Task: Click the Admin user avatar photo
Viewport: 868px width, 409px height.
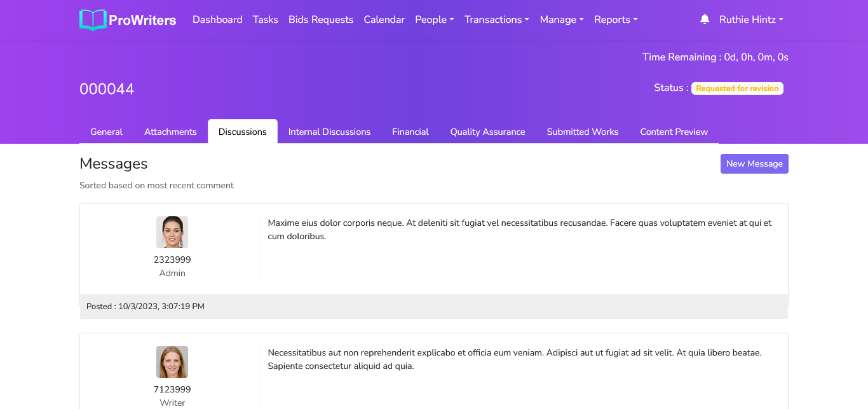Action: (x=172, y=232)
